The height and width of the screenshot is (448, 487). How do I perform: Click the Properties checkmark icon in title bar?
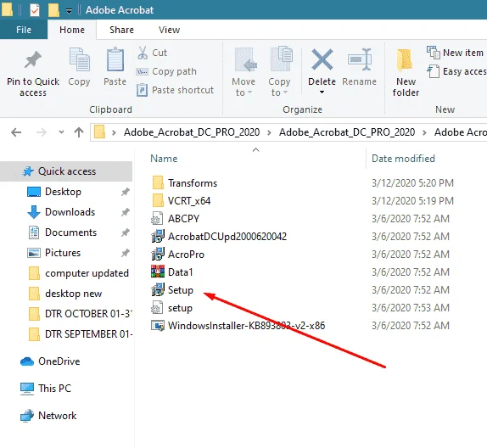35,10
